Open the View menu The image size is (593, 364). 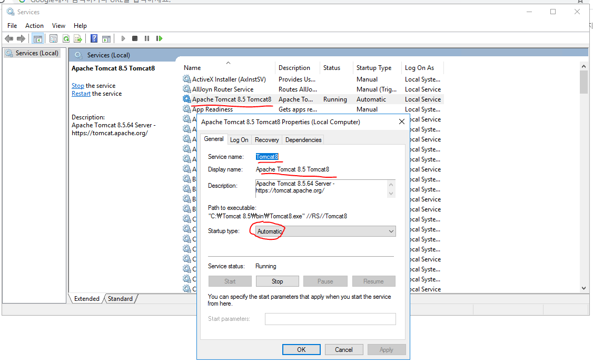(58, 26)
